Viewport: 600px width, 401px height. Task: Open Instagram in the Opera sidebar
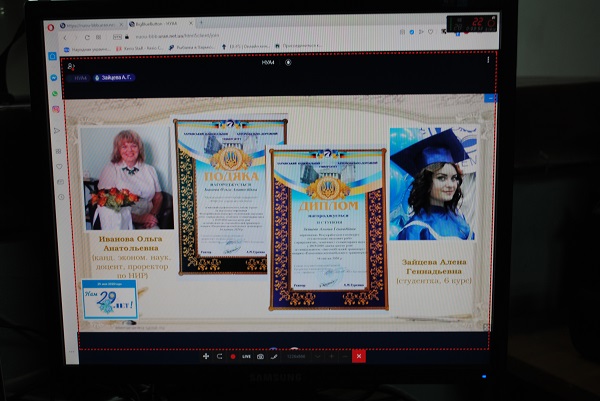[55, 108]
